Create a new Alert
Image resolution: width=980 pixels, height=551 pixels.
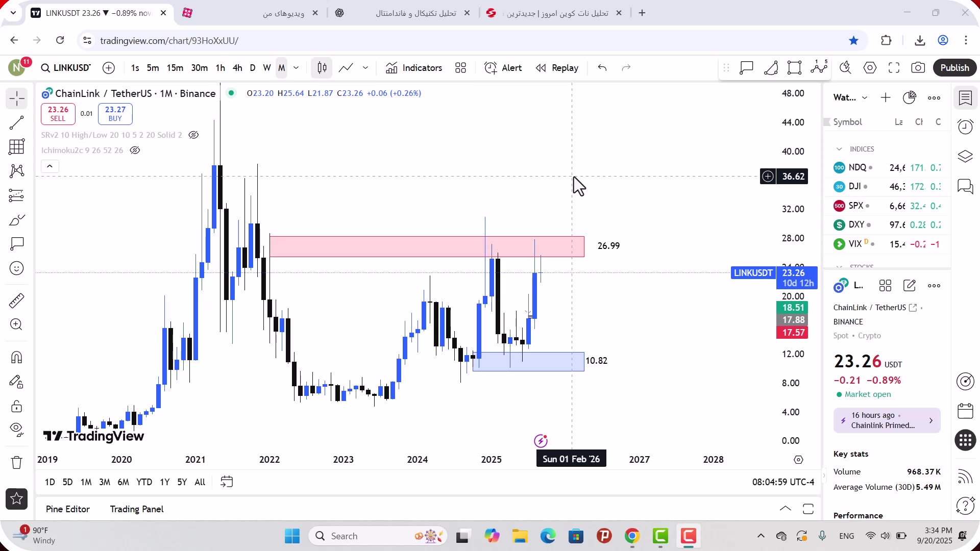point(503,68)
